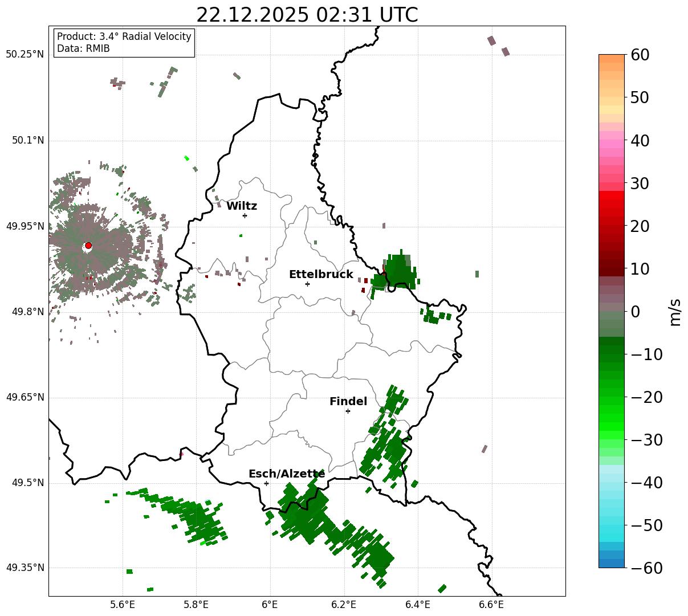Click the colorbar value 20
The width and height of the screenshot is (688, 616).
(x=640, y=226)
